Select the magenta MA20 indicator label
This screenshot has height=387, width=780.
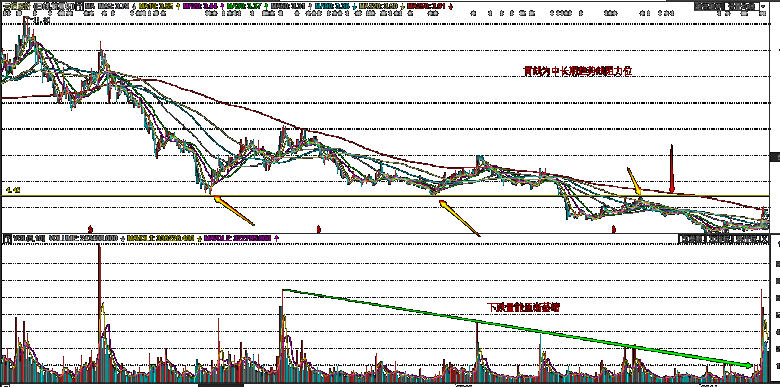[200, 6]
